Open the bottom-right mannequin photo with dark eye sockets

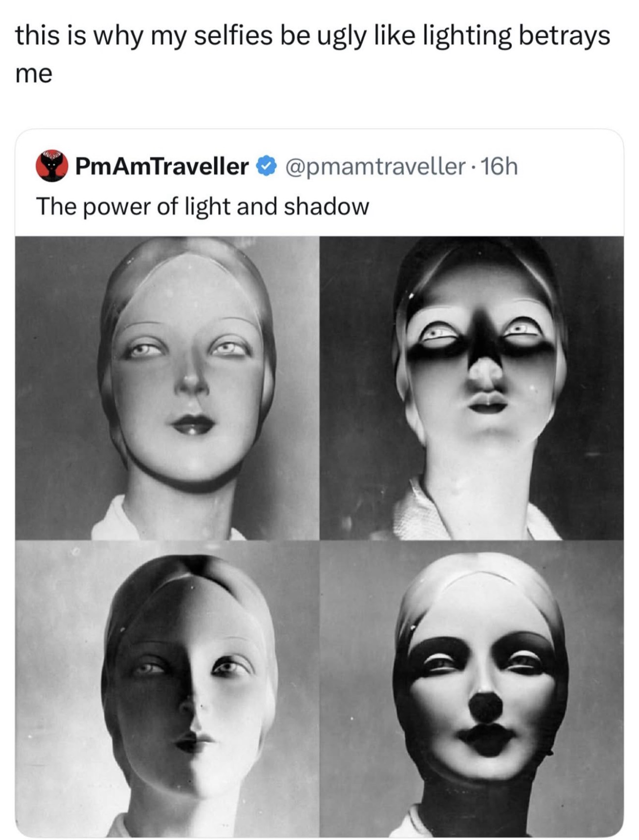click(x=472, y=688)
